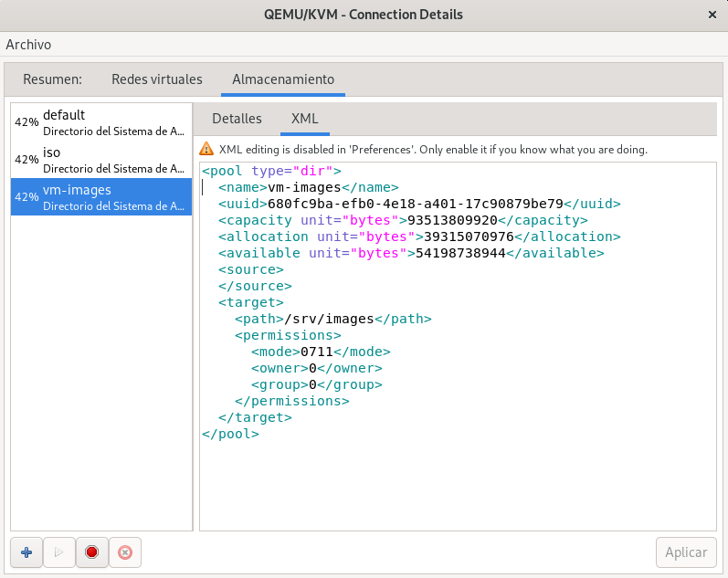
Task: Click the opening permissions tag line
Action: 288,335
